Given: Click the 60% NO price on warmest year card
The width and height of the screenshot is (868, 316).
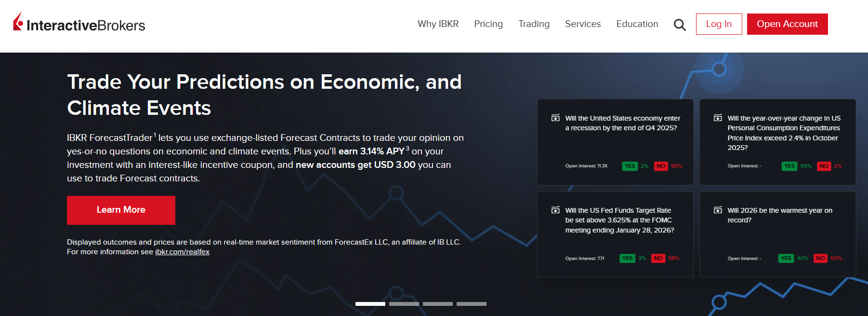Looking at the screenshot, I should coord(836,258).
